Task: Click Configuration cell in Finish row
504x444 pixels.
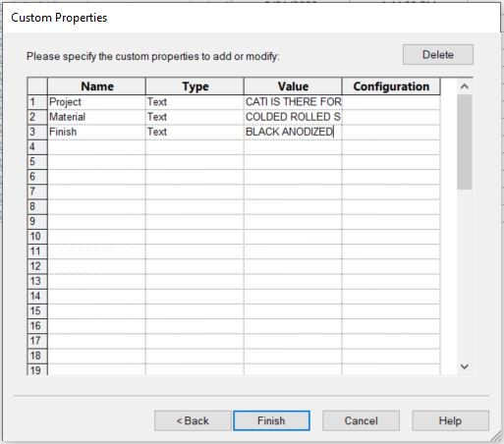Action: click(391, 132)
